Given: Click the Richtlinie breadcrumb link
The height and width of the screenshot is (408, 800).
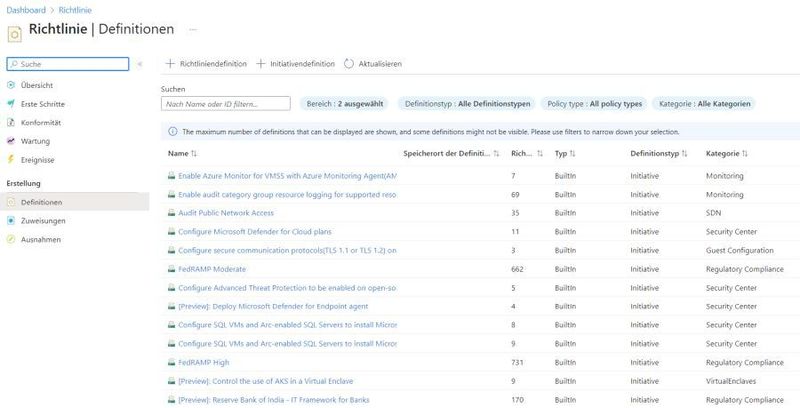Looking at the screenshot, I should tap(75, 10).
